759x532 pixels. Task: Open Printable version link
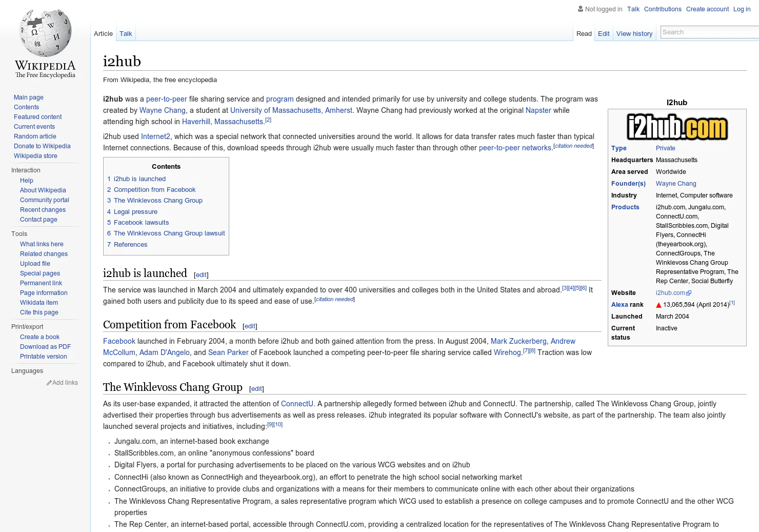point(44,357)
